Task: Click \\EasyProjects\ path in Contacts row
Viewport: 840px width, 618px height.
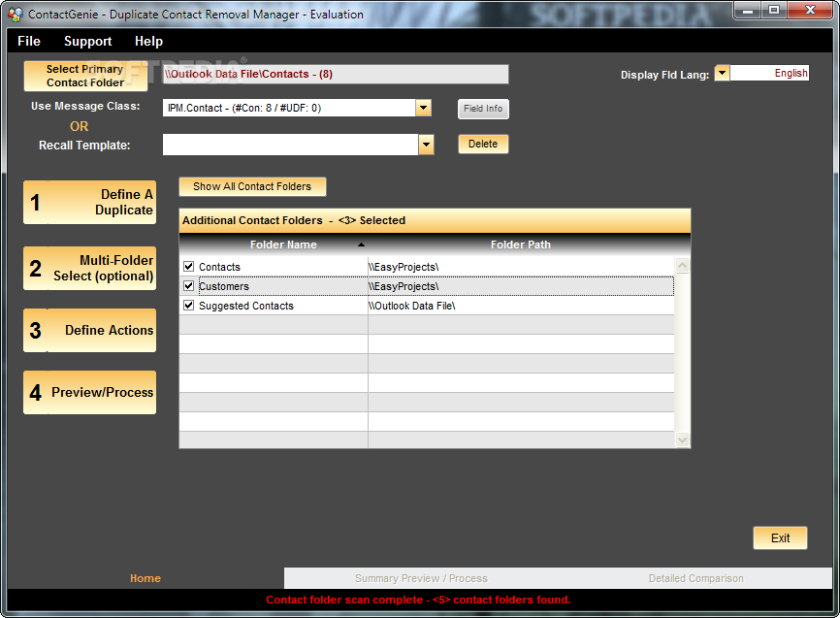Action: coord(521,267)
